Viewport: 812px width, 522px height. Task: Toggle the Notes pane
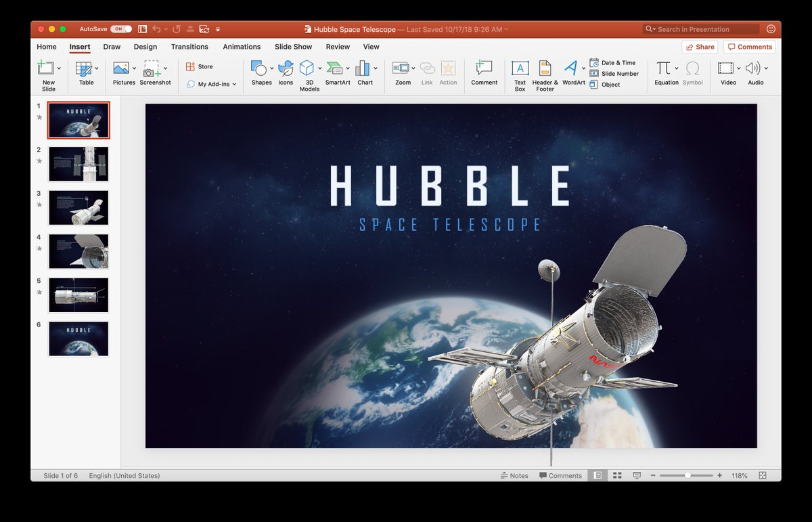pyautogui.click(x=514, y=476)
